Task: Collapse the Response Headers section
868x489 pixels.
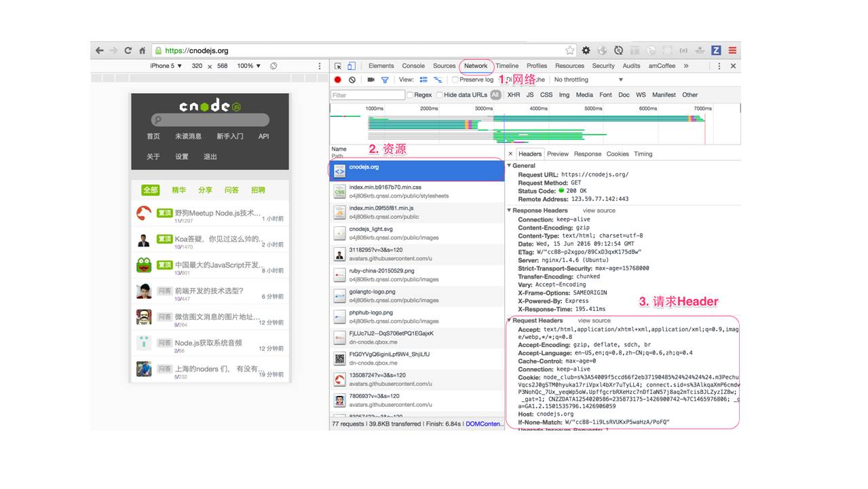Action: pyautogui.click(x=510, y=211)
